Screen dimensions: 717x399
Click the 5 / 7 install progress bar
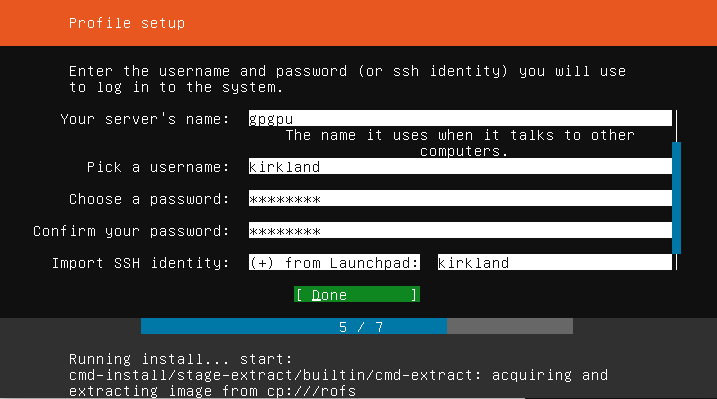[x=357, y=326]
